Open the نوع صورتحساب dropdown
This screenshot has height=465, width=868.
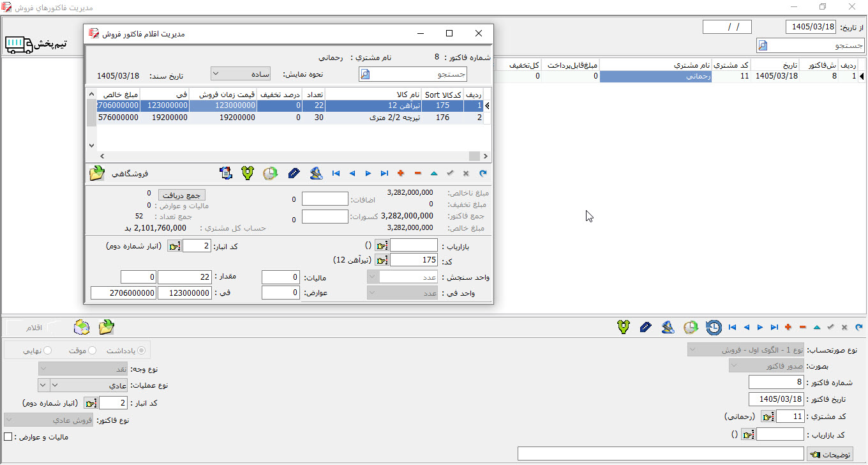[x=745, y=350]
